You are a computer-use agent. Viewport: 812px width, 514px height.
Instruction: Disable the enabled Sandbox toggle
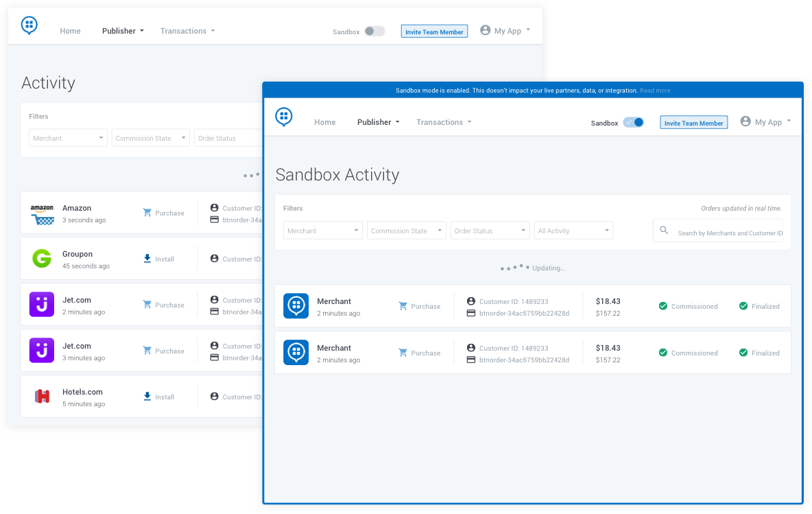[633, 122]
